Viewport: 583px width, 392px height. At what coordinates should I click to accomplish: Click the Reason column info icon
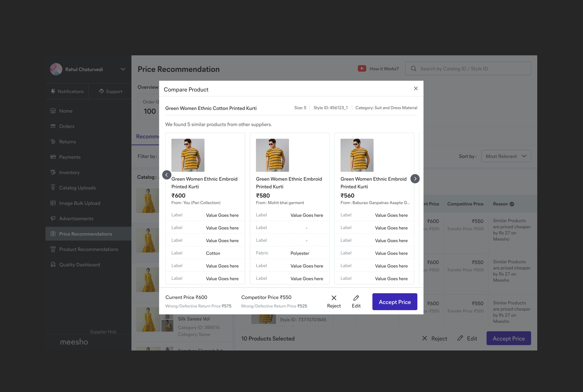pyautogui.click(x=512, y=204)
